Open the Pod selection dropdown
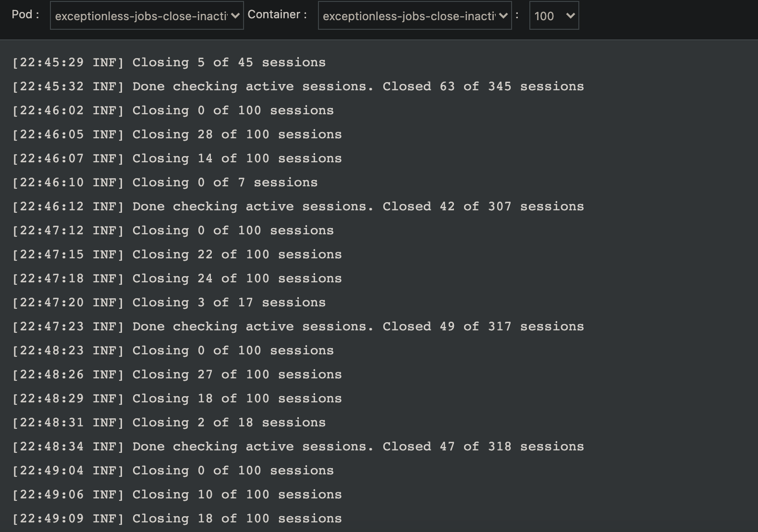 coord(147,15)
